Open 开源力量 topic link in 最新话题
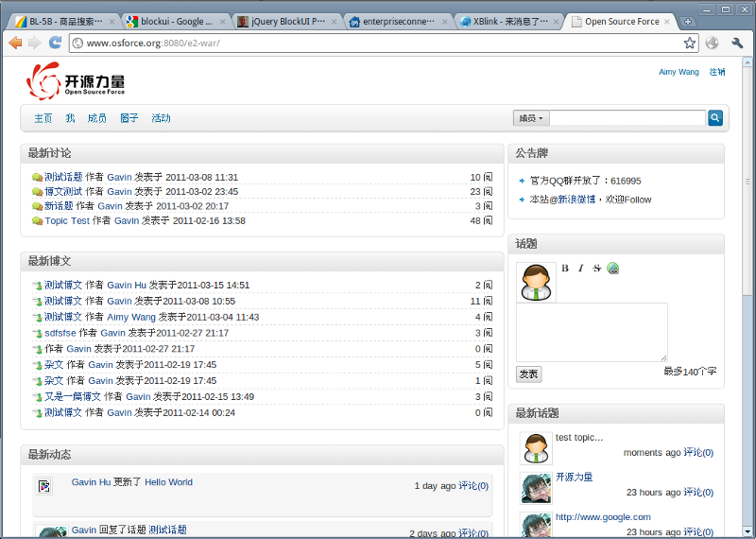 575,478
